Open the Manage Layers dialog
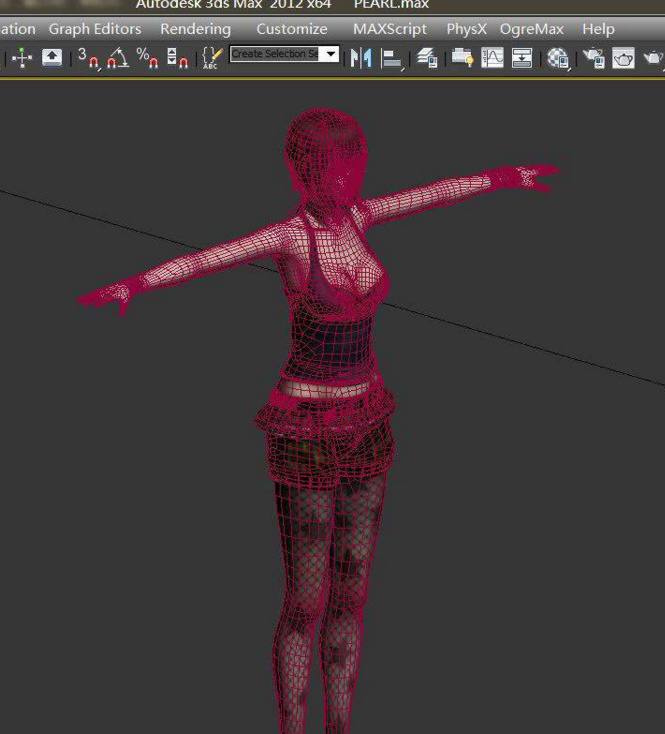Viewport: 665px width, 734px height. click(427, 58)
